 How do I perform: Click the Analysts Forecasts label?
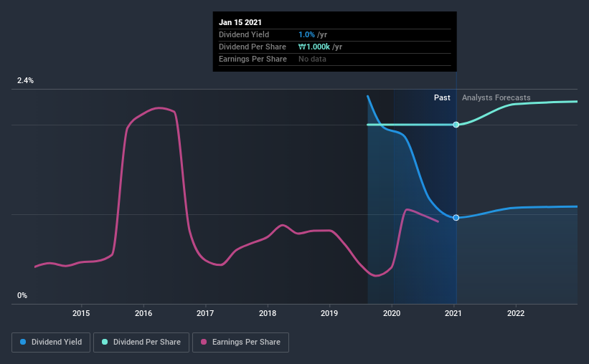coord(496,97)
